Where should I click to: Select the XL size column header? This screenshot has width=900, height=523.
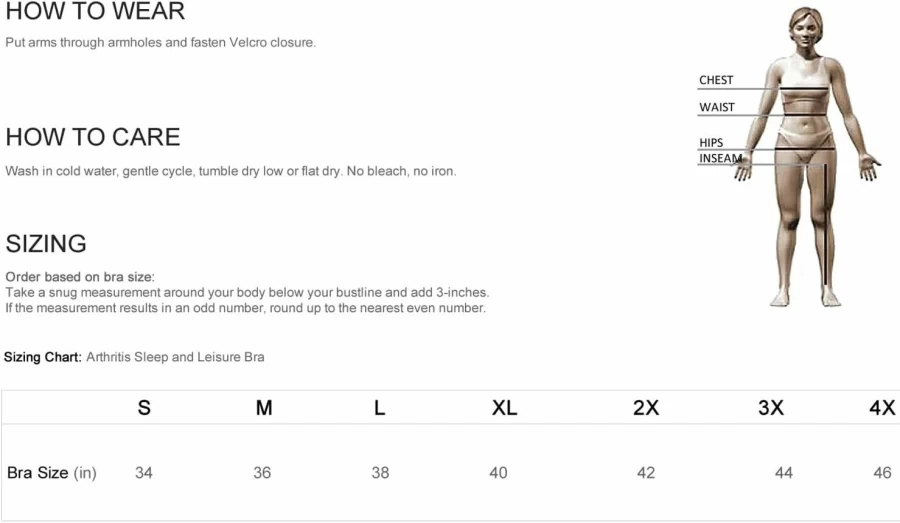[504, 408]
